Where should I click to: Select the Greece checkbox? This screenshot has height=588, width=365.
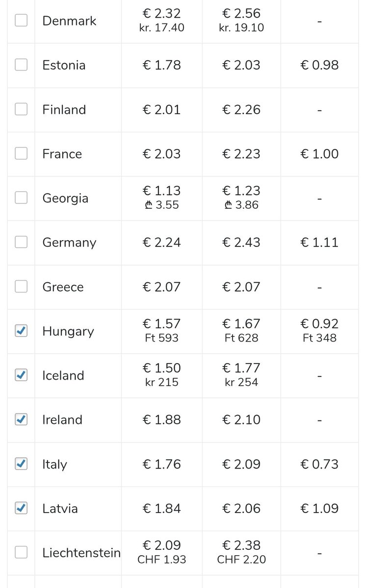tap(21, 287)
